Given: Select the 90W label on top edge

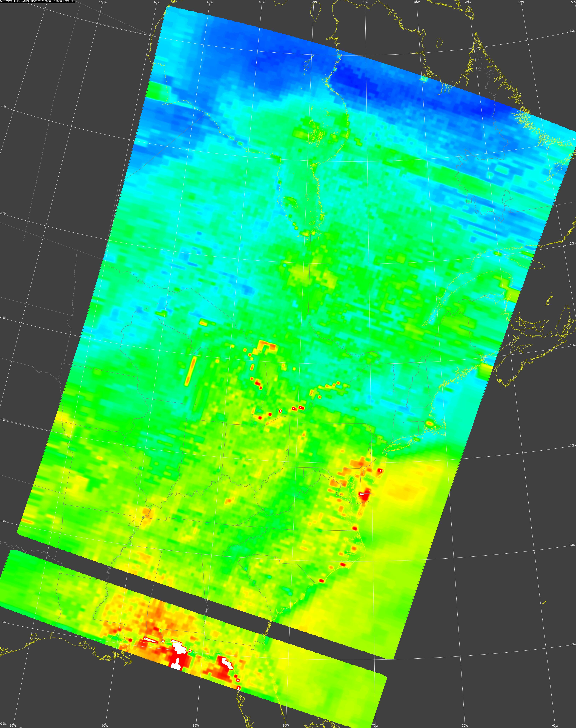Looking at the screenshot, I should [x=210, y=2].
